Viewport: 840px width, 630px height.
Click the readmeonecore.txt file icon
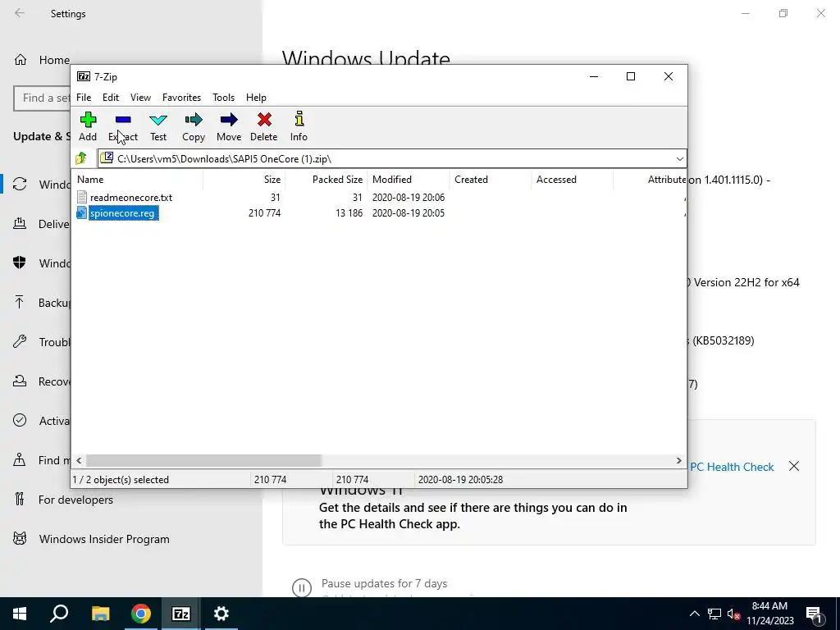(81, 197)
